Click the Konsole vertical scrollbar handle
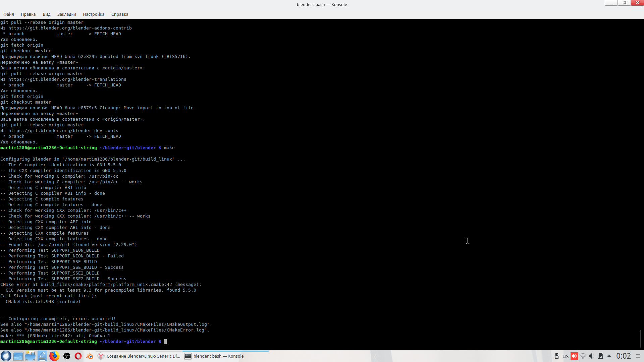This screenshot has width=644, height=362. [x=641, y=339]
